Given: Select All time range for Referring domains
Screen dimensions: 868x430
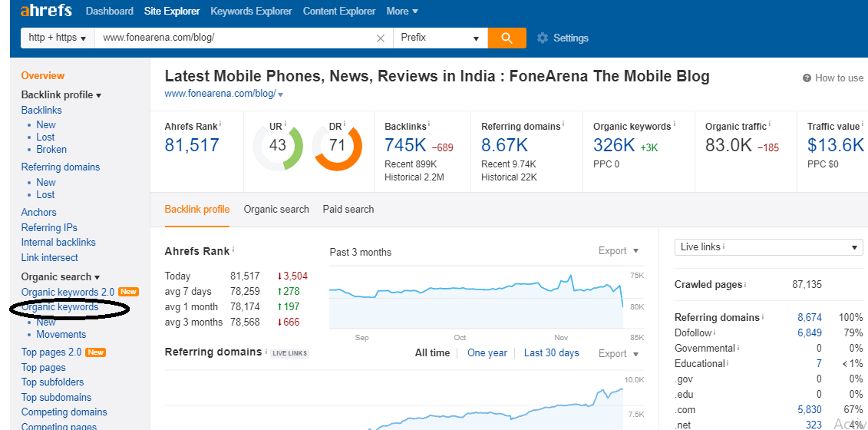Looking at the screenshot, I should pos(432,353).
